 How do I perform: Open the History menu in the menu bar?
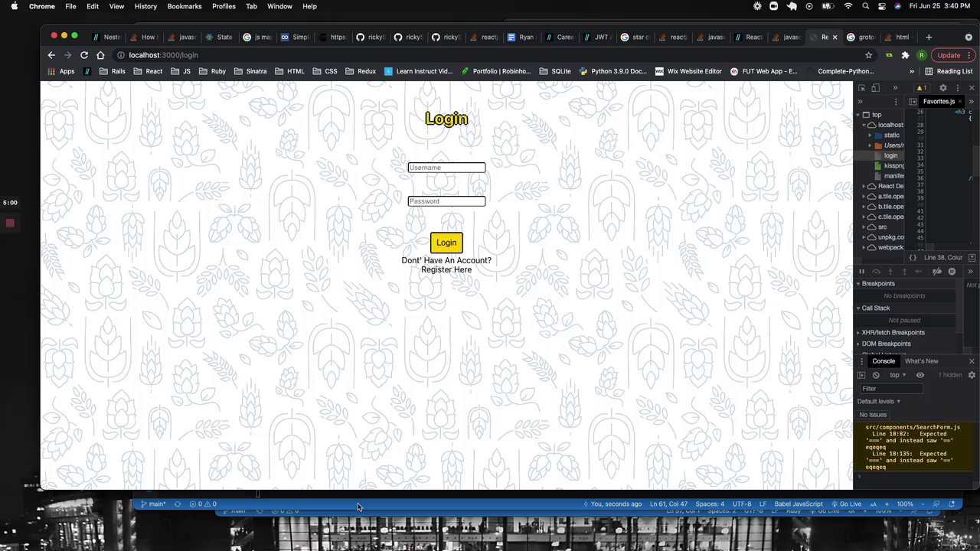pyautogui.click(x=145, y=6)
